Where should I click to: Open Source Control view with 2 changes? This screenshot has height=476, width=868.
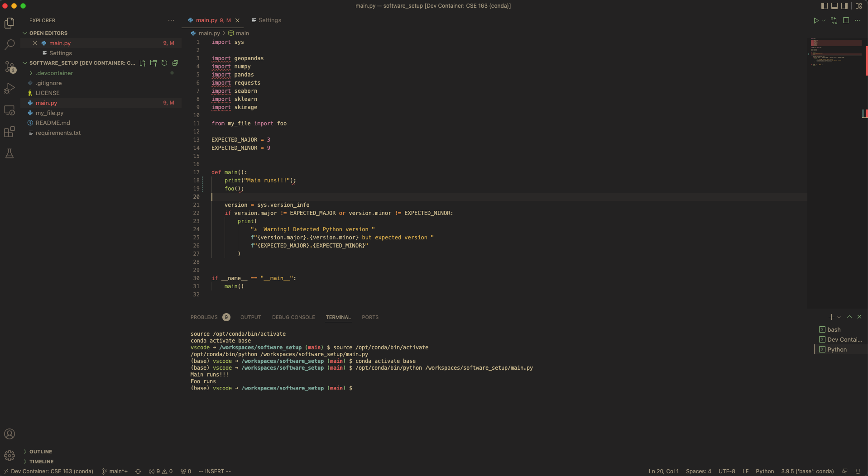10,67
